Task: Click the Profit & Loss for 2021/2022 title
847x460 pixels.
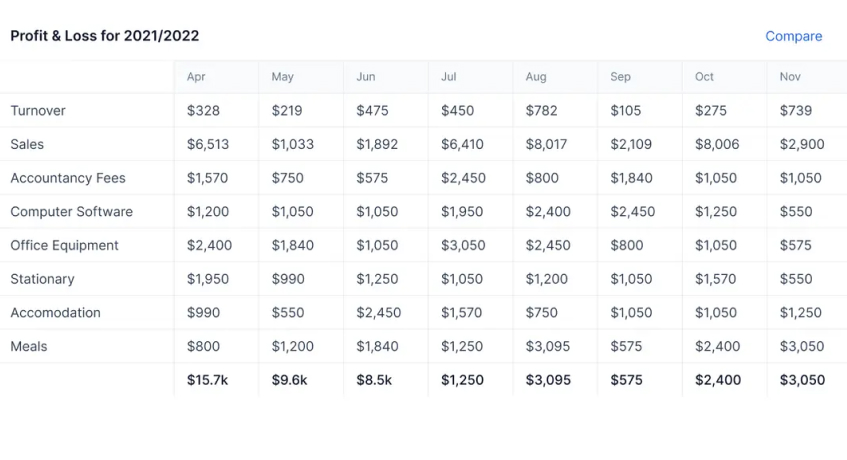Action: (x=105, y=36)
